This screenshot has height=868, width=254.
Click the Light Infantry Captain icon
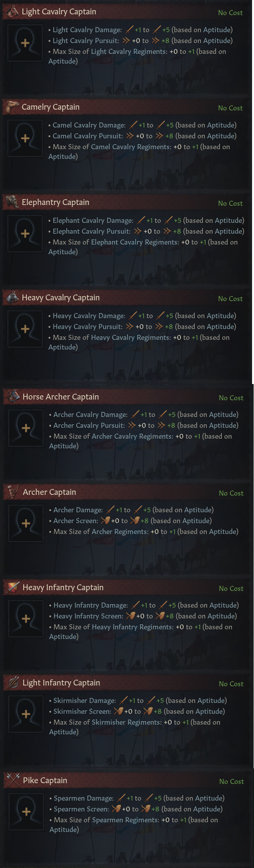(x=13, y=682)
